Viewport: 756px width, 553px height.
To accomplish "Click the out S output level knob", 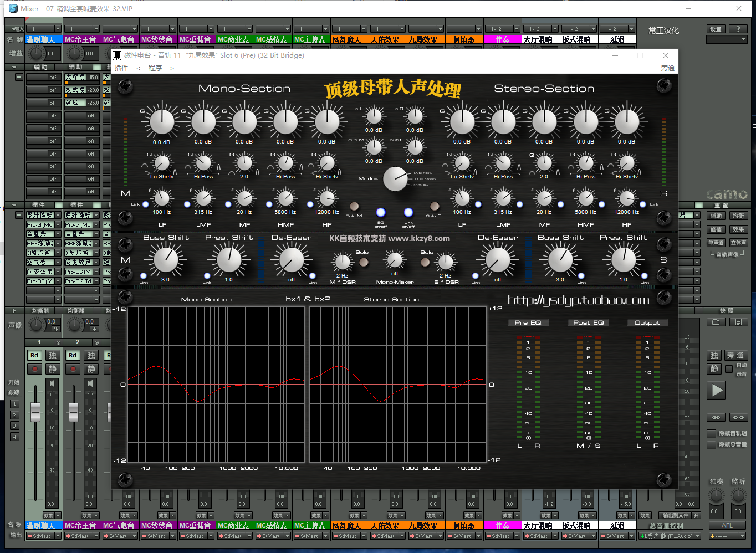I will [415, 147].
